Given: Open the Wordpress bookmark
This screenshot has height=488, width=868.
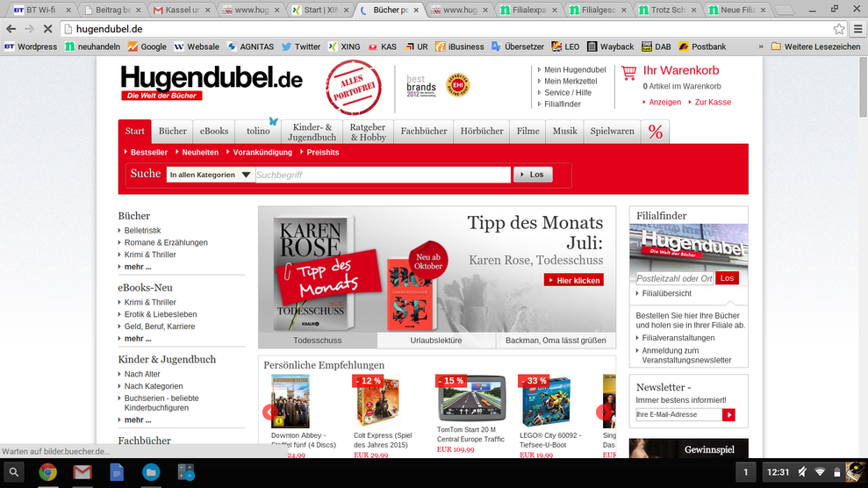Looking at the screenshot, I should (31, 47).
